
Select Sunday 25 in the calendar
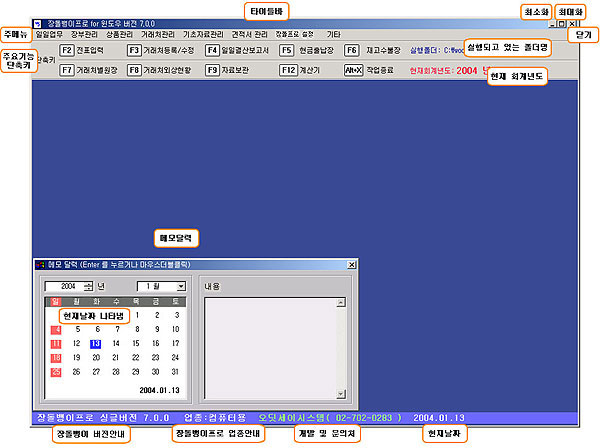point(56,372)
